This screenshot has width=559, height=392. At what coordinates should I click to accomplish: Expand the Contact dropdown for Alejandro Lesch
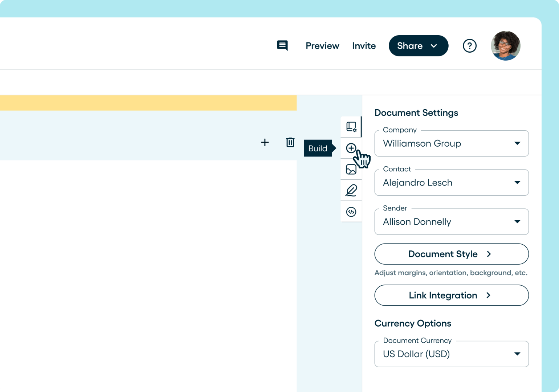(x=451, y=183)
